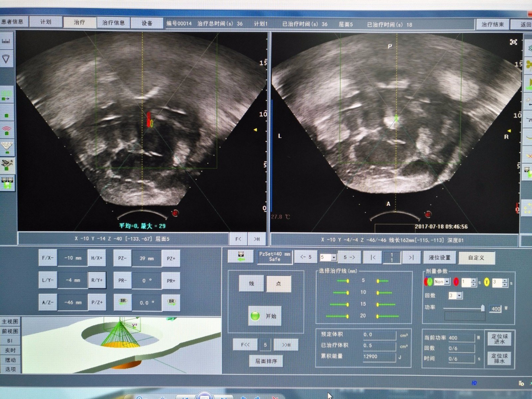Click the 定位球排水 button

pyautogui.click(x=499, y=358)
